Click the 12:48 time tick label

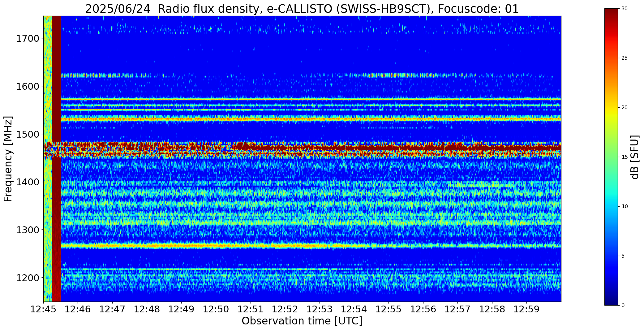pyautogui.click(x=147, y=309)
